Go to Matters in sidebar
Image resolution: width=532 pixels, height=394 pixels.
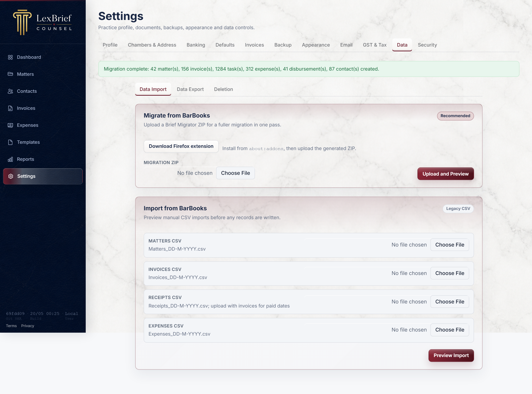tap(43, 74)
